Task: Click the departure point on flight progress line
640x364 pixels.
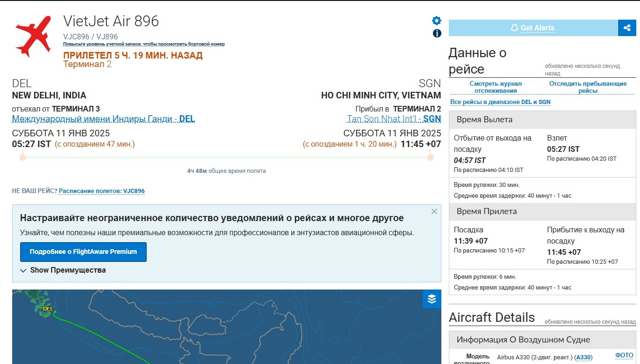Action: (22, 157)
